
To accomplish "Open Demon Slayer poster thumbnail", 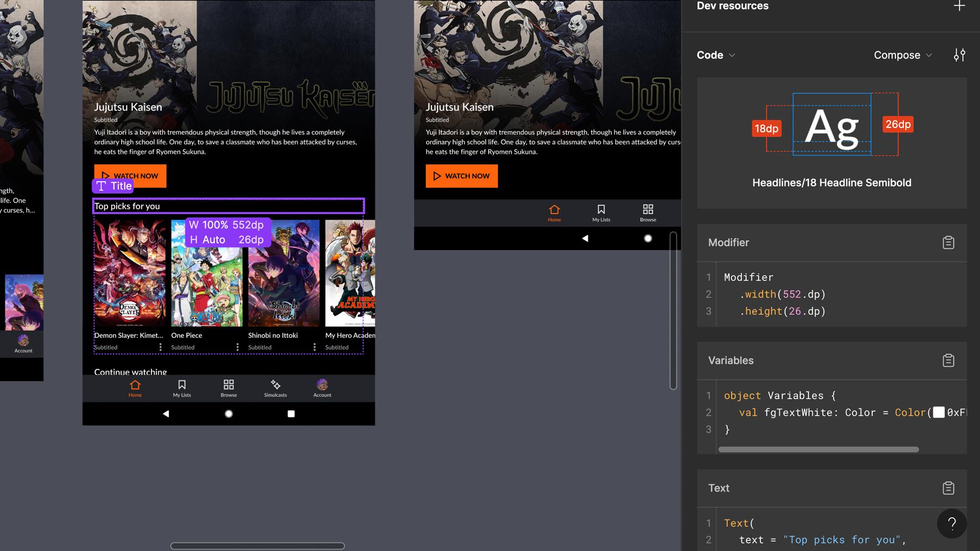I will pos(130,273).
